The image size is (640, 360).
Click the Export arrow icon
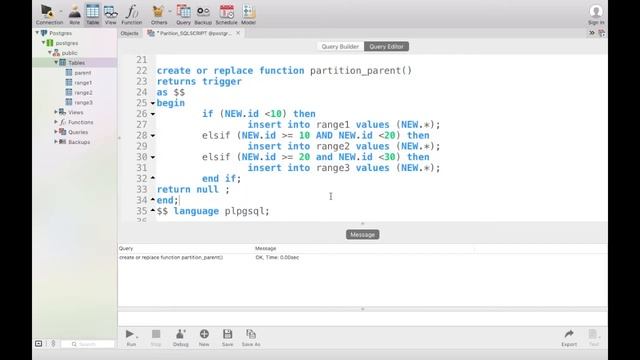[569, 334]
